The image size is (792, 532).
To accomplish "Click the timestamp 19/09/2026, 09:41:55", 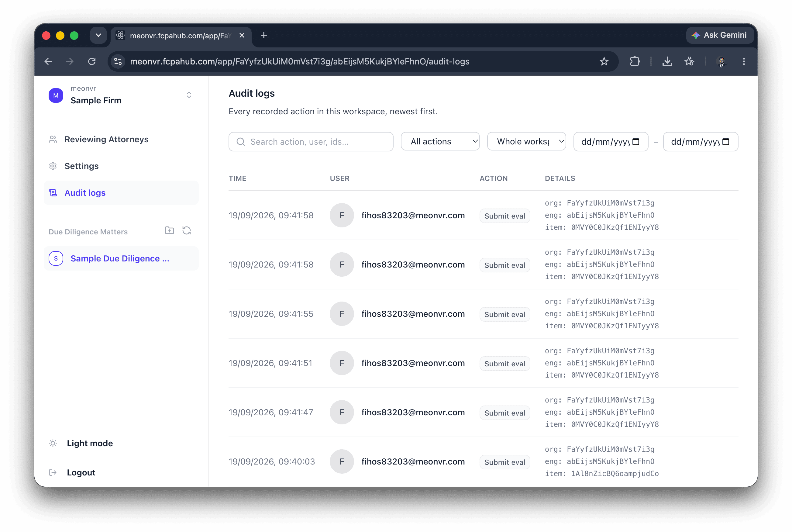I will click(x=271, y=314).
